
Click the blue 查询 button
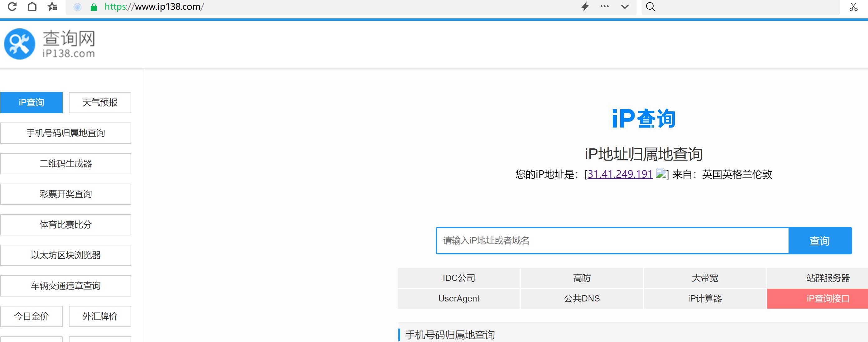(820, 241)
